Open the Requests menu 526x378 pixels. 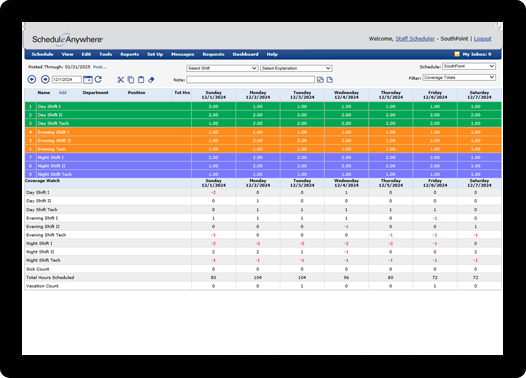[213, 54]
